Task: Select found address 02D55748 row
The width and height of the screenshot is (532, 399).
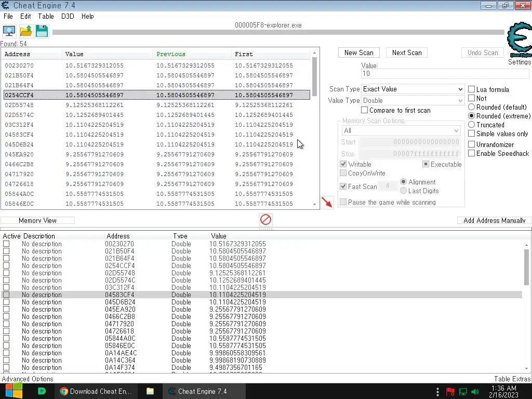Action: coord(157,105)
